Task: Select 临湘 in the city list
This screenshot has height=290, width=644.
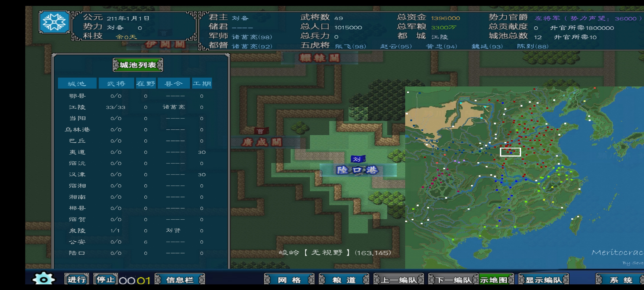Action: coord(77,186)
